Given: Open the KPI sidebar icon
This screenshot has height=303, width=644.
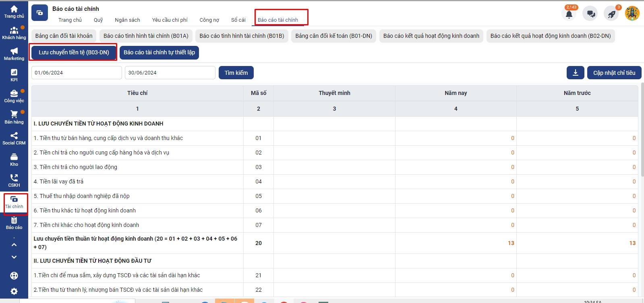Looking at the screenshot, I should [x=14, y=75].
